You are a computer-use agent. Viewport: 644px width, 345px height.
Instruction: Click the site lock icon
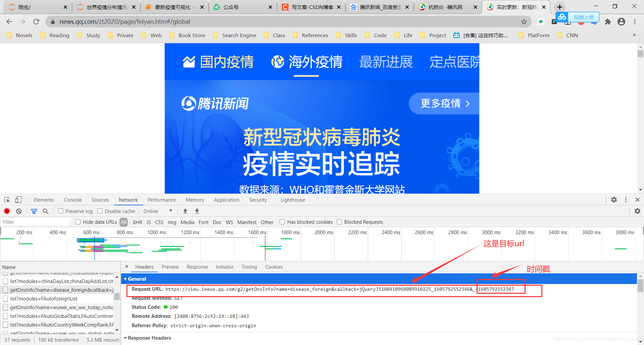pyautogui.click(x=52, y=22)
